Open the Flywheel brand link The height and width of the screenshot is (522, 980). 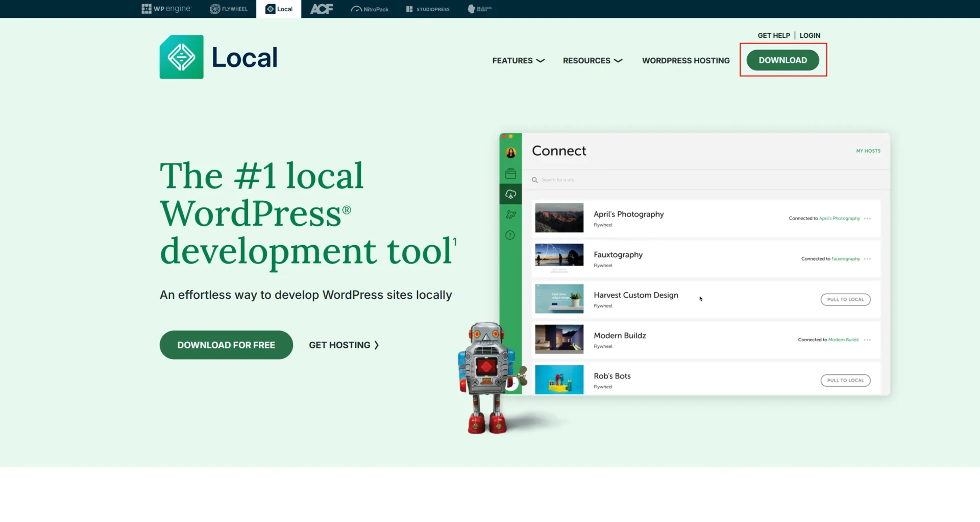point(229,9)
